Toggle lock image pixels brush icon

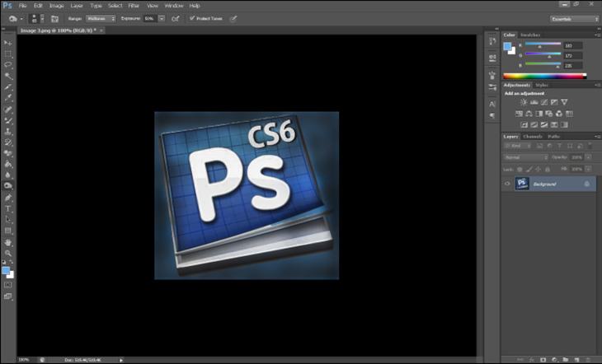[529, 169]
